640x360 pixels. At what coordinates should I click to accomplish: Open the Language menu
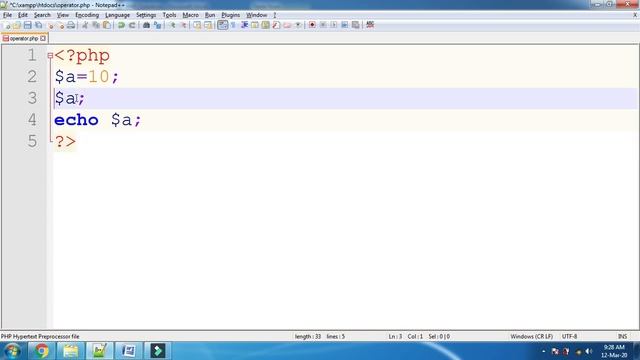pos(117,15)
